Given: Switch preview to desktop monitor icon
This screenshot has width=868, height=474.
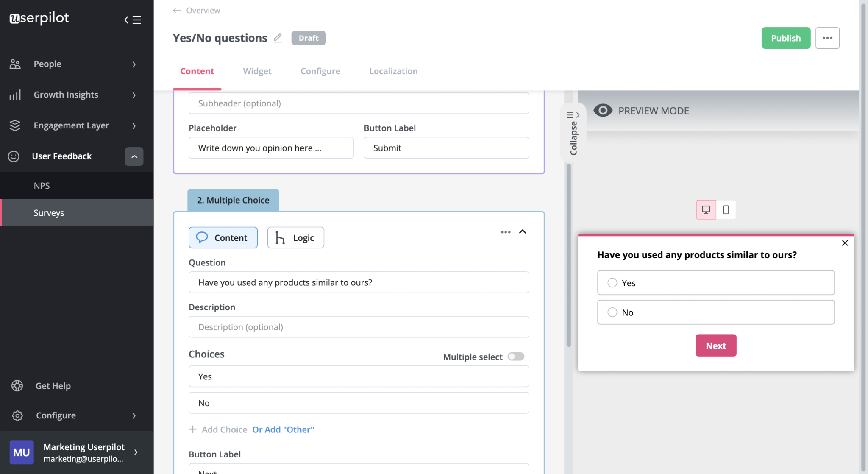Looking at the screenshot, I should (x=705, y=209).
